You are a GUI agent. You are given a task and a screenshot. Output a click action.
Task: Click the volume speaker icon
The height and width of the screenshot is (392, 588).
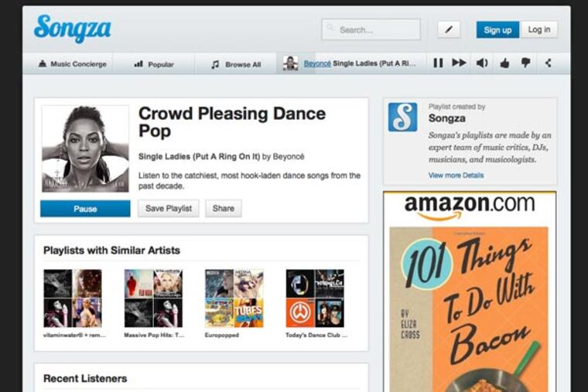(x=482, y=63)
